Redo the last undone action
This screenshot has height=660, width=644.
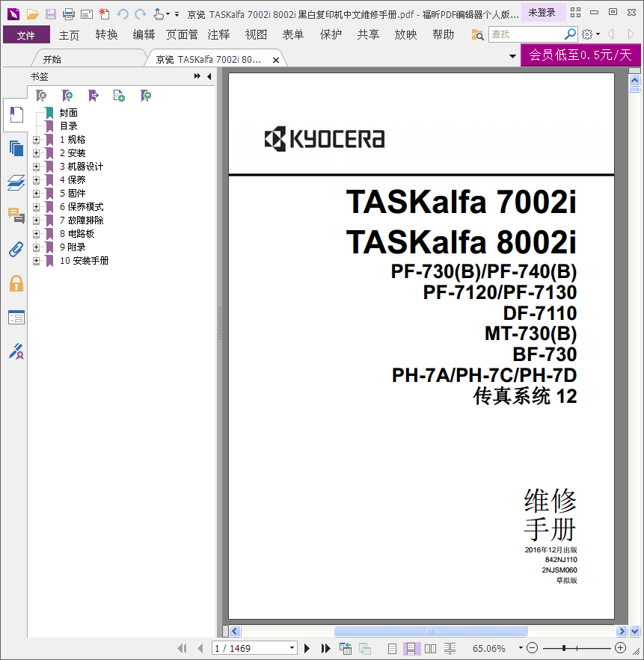[141, 14]
